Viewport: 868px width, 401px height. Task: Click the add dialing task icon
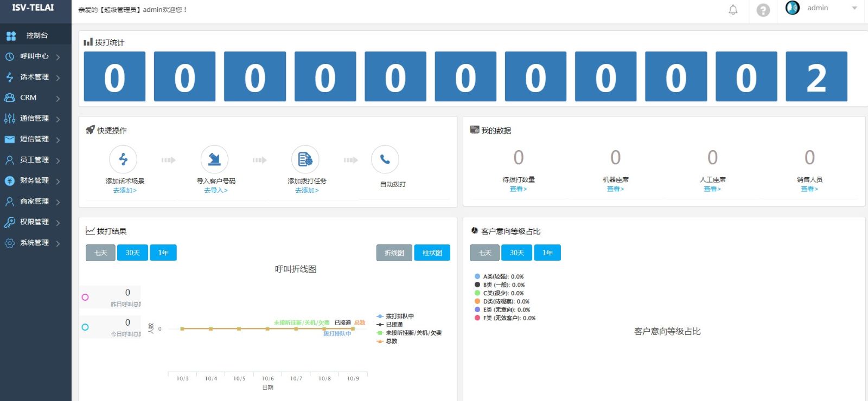tap(305, 159)
